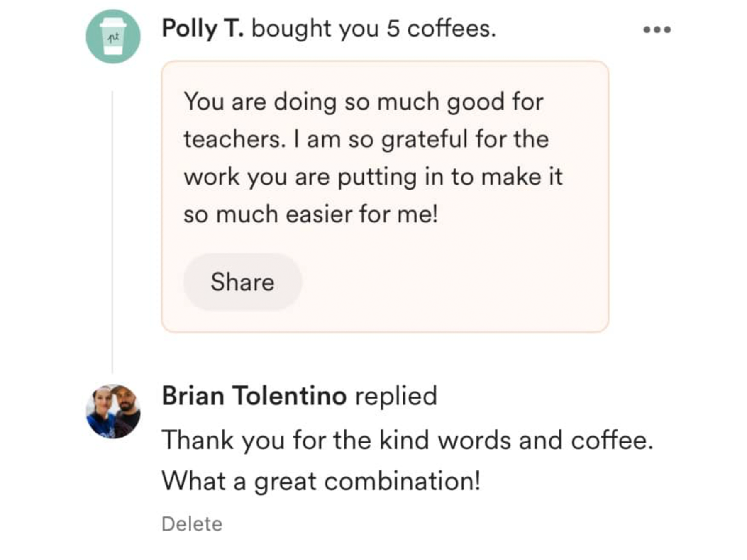Click the "What a great combination!" line

tap(321, 481)
